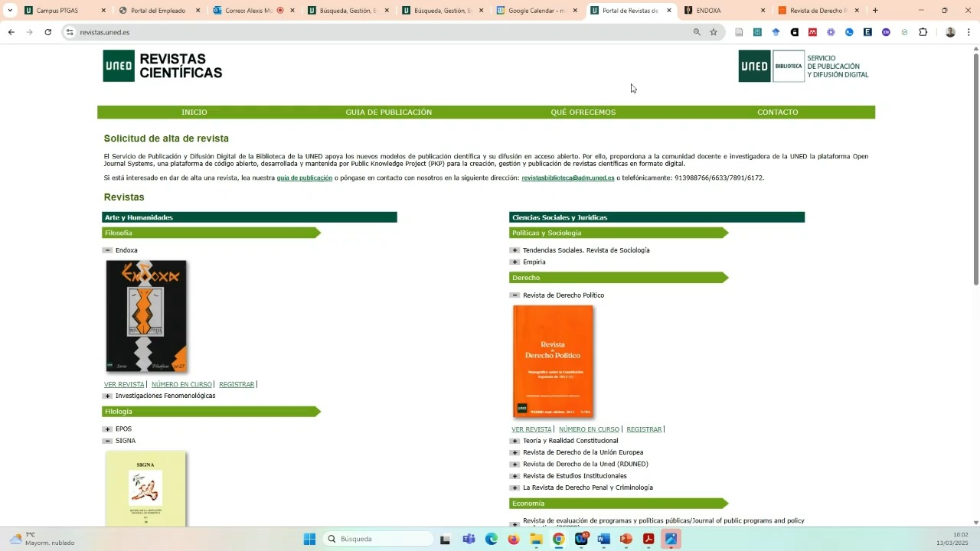This screenshot has height=551, width=980.
Task: Switch to the Portal del Empleado tab
Action: point(158,11)
